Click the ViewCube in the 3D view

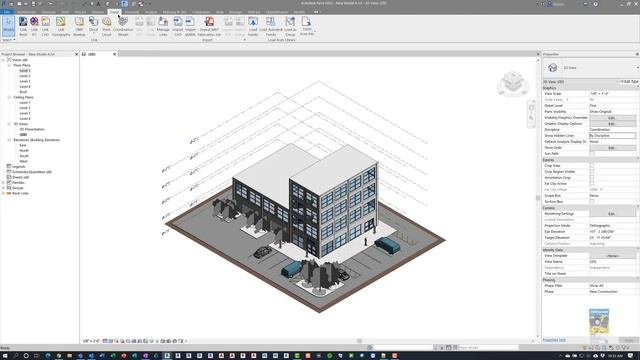pyautogui.click(x=513, y=83)
